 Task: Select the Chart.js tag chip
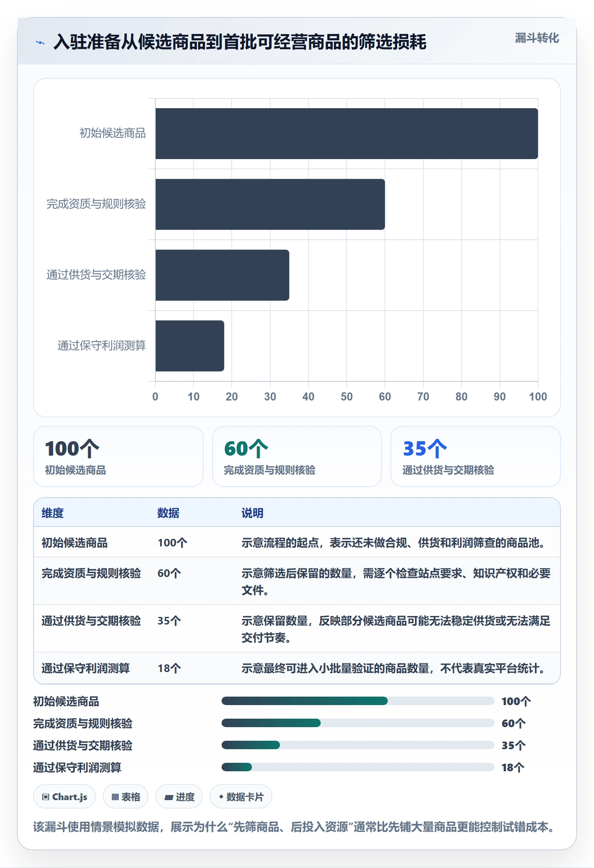pyautogui.click(x=64, y=797)
